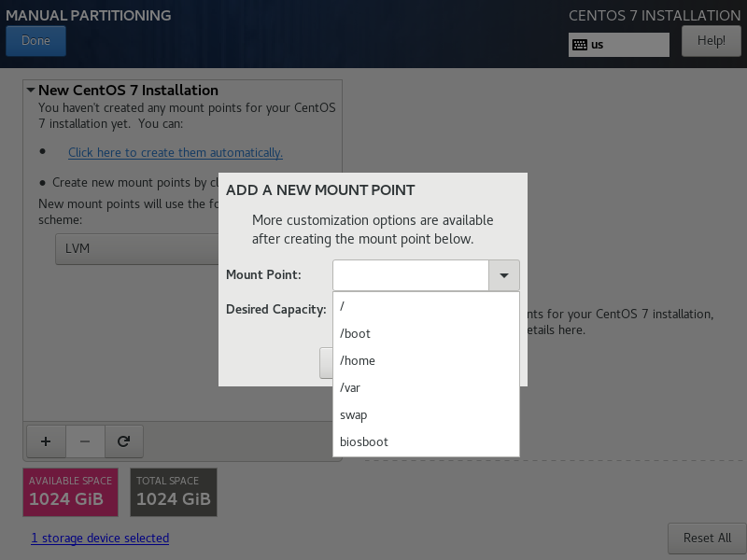This screenshot has height=560, width=747.
Task: Collapse the New CentOS 7 Installation section
Action: (x=31, y=90)
